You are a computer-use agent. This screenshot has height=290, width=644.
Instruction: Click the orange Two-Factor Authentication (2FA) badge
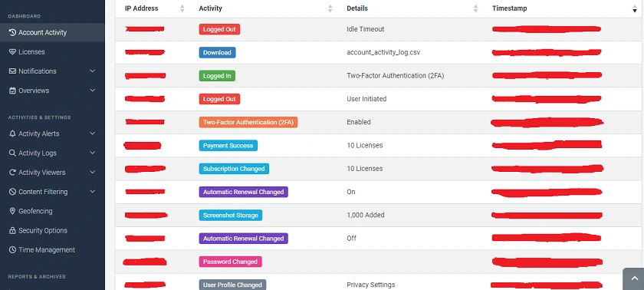pyautogui.click(x=248, y=122)
